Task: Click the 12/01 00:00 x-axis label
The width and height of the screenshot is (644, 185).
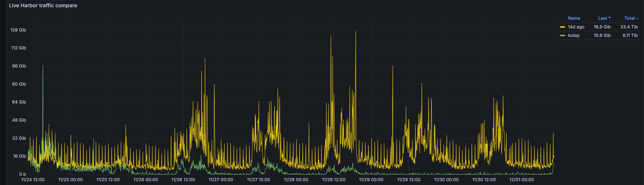Action: tap(521, 180)
